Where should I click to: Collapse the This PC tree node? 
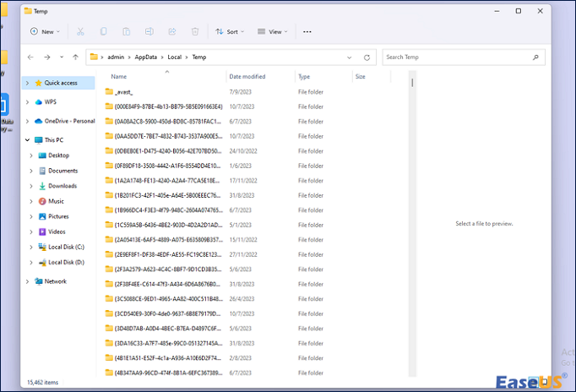pos(27,140)
